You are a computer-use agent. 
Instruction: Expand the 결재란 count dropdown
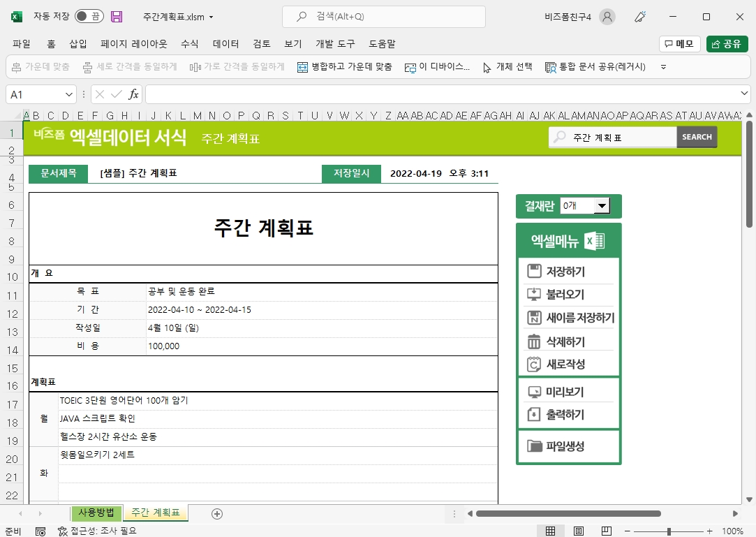click(600, 206)
